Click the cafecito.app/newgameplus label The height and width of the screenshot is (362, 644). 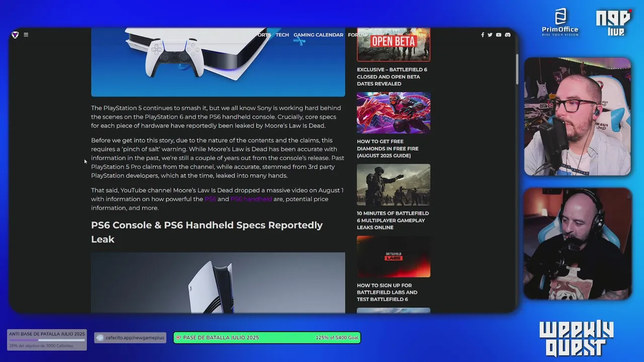click(135, 338)
